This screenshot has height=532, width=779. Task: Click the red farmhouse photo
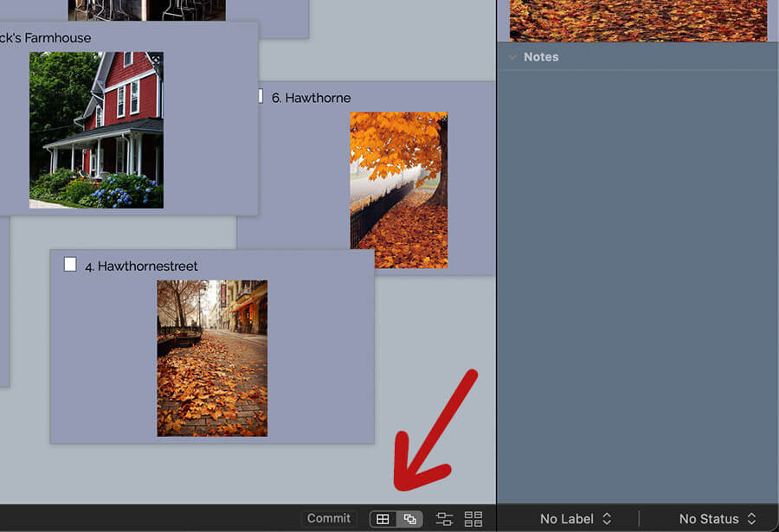click(x=96, y=130)
